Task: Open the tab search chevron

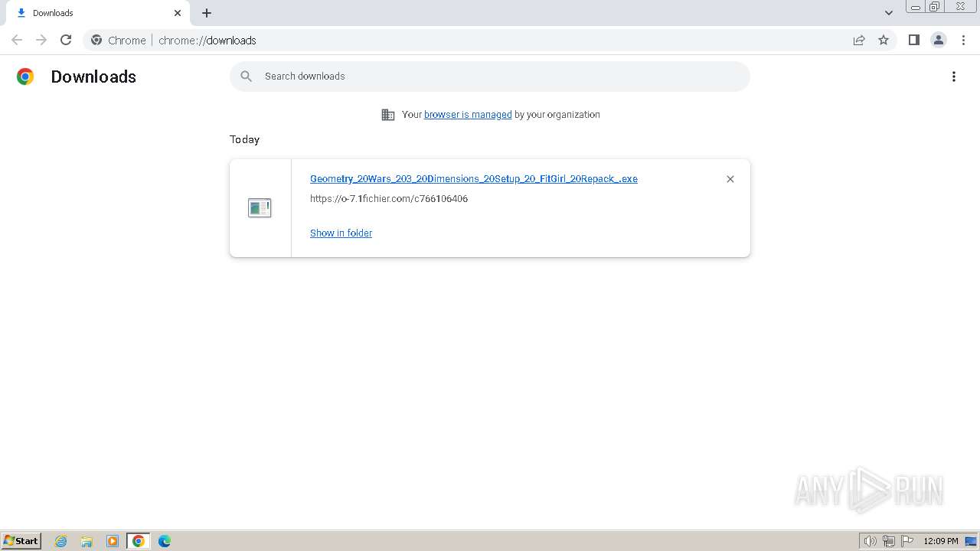Action: click(889, 13)
